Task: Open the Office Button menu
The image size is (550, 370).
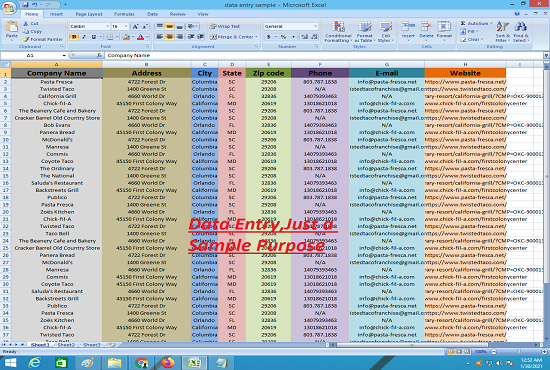Action: click(8, 8)
